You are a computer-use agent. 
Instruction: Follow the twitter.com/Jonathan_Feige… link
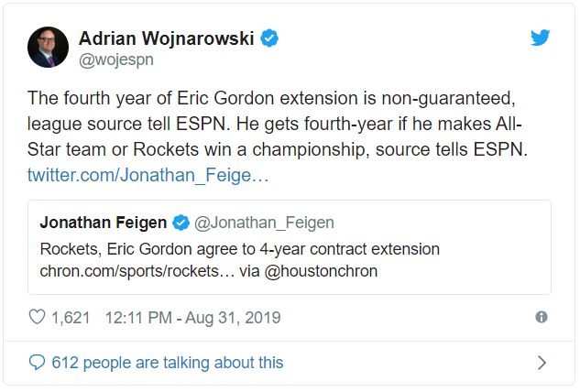click(148, 174)
